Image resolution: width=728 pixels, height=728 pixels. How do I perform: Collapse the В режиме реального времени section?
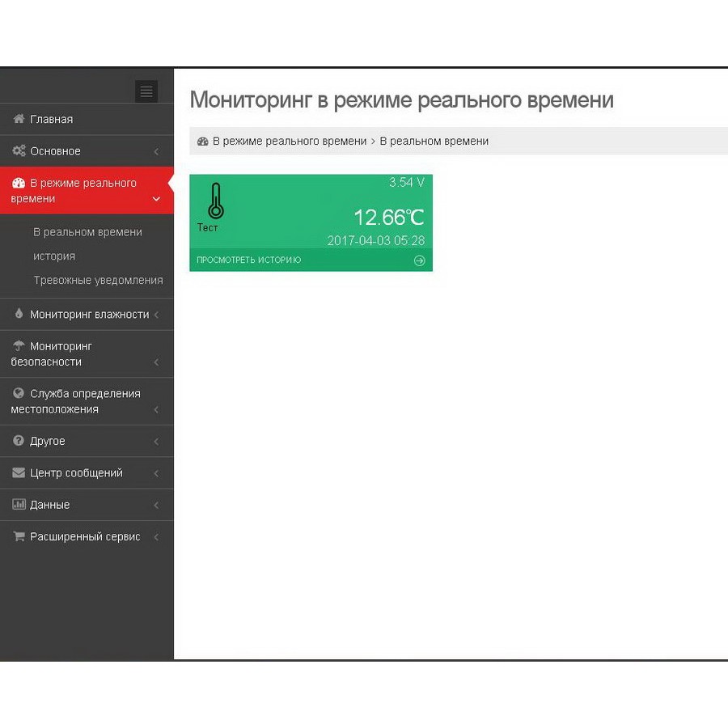(156, 199)
